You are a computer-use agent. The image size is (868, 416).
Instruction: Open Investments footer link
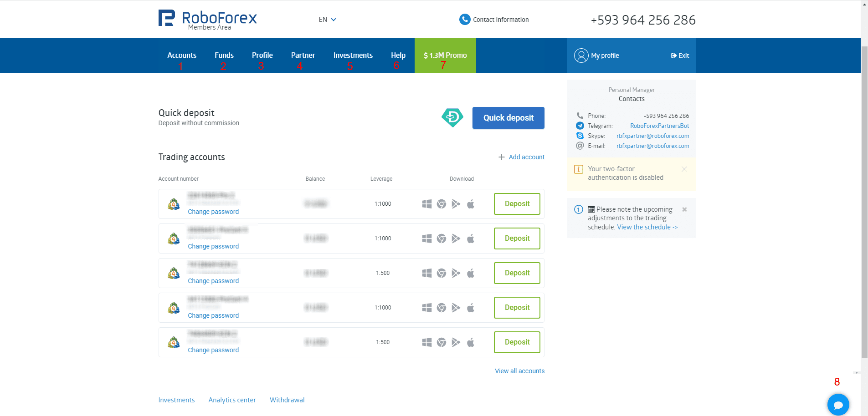[x=176, y=400]
